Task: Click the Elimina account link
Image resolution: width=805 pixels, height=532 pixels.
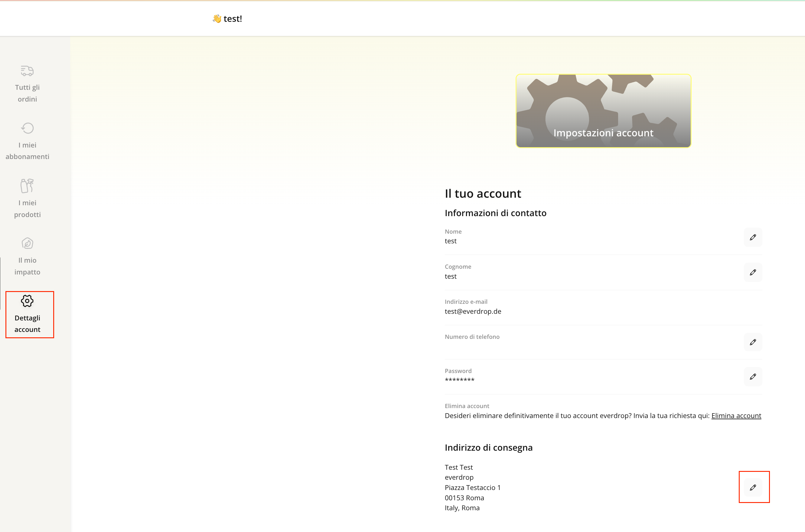Action: coord(736,416)
